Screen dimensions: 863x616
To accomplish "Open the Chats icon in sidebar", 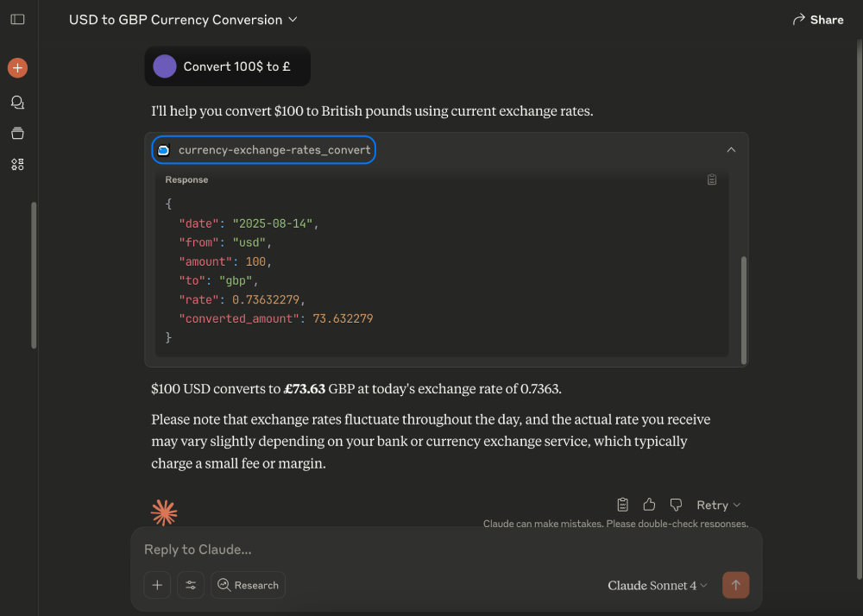I will (17, 103).
